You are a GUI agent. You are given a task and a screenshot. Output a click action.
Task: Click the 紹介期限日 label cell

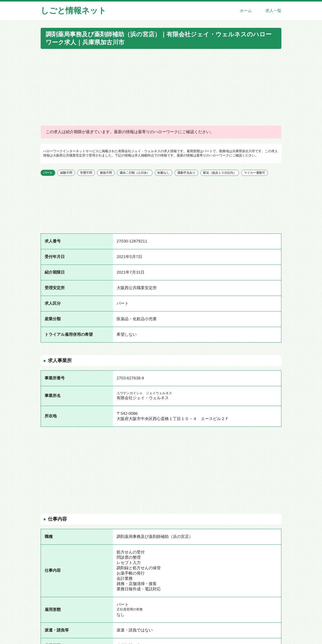pos(77,272)
